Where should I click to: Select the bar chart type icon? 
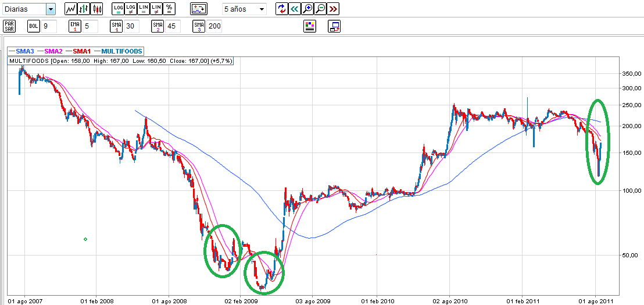[84, 8]
